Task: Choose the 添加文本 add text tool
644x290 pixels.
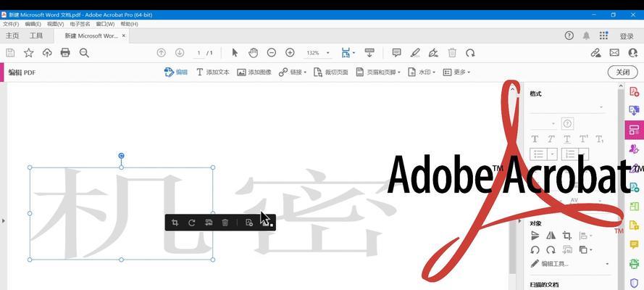Action: tap(213, 72)
